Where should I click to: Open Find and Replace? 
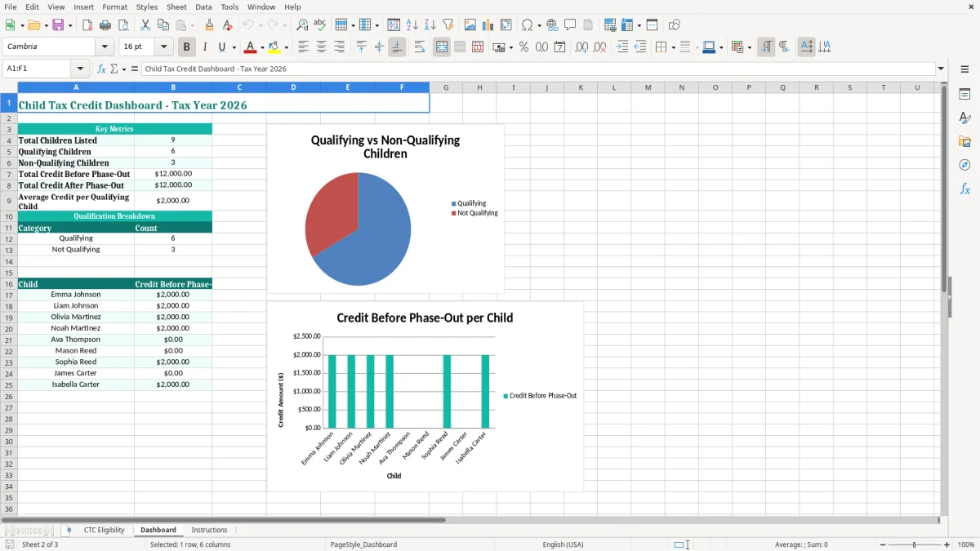point(302,25)
